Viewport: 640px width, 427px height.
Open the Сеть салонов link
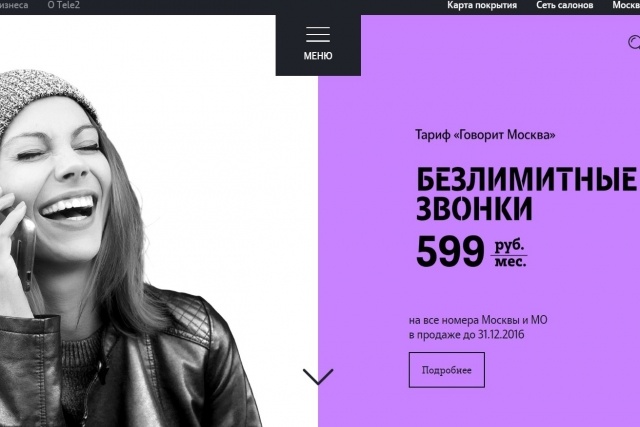[x=564, y=5]
